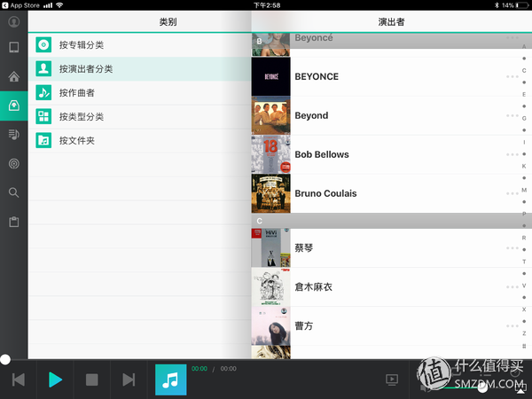Open more options for 倉木麻衣 row

[x=512, y=287]
